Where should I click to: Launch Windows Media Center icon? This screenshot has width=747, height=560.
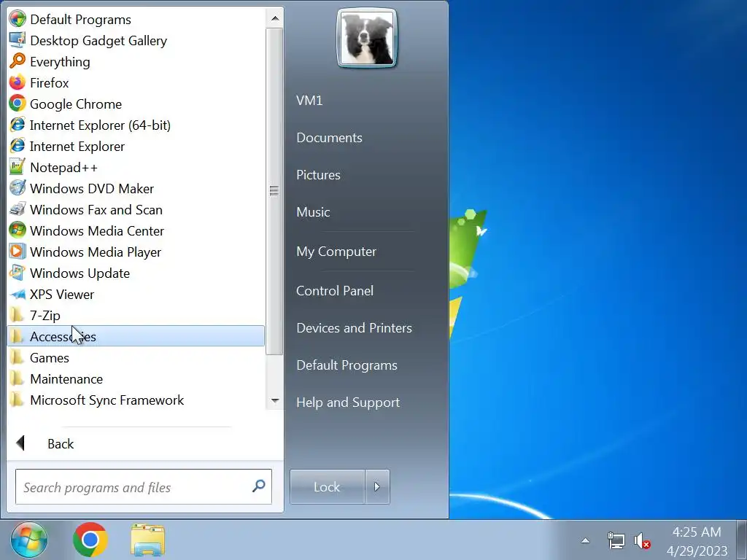[x=18, y=230]
